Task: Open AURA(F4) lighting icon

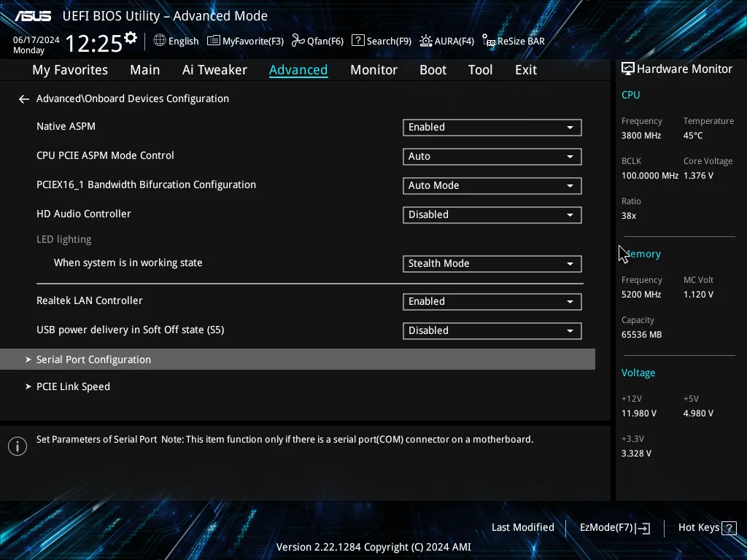Action: [x=426, y=41]
